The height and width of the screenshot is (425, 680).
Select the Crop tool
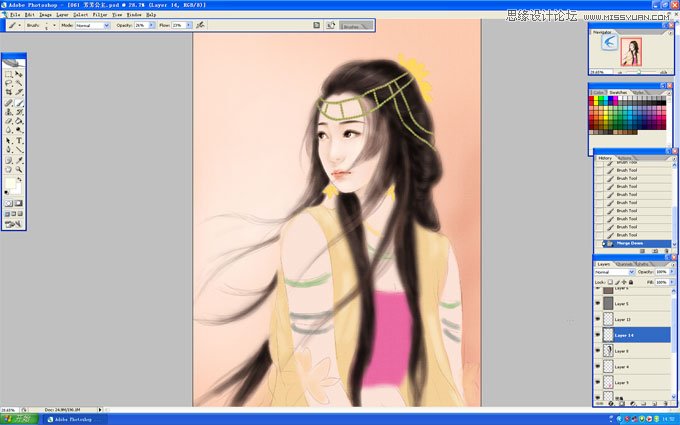8,92
